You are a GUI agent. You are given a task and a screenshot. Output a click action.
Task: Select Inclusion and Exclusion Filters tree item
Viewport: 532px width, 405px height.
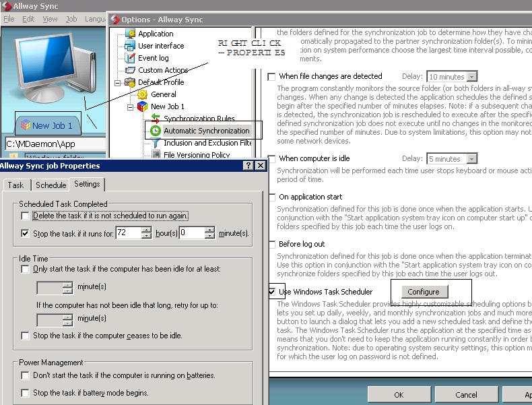(x=207, y=143)
